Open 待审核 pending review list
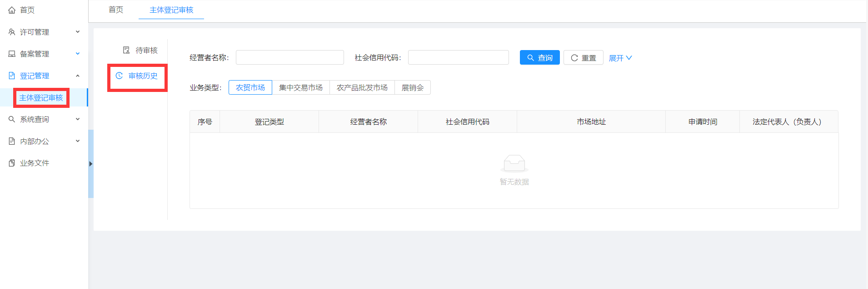The width and height of the screenshot is (868, 289). coord(140,50)
